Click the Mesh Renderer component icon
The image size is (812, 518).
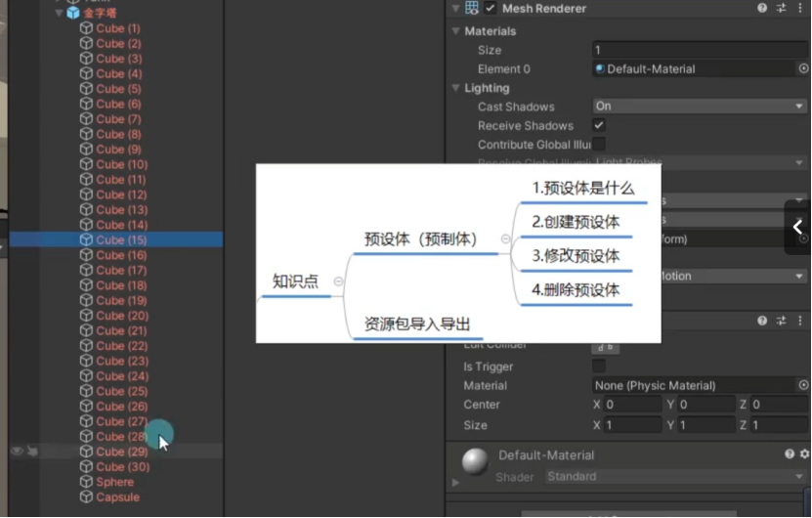tap(472, 8)
